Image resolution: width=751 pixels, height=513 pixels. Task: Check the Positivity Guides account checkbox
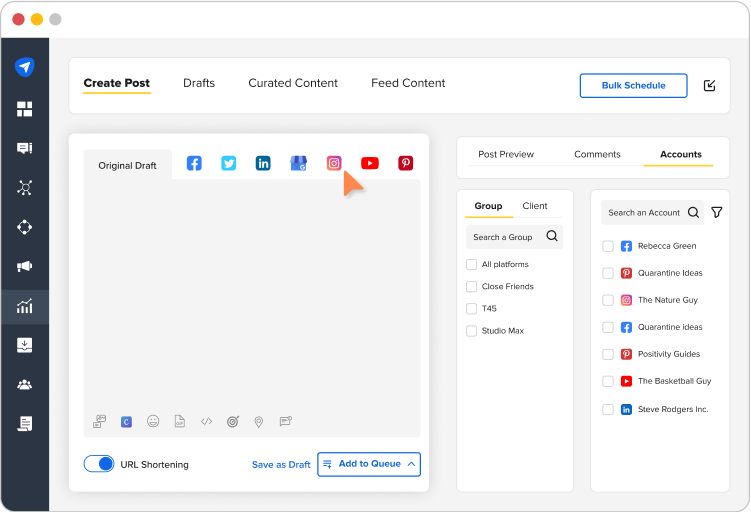tap(608, 354)
